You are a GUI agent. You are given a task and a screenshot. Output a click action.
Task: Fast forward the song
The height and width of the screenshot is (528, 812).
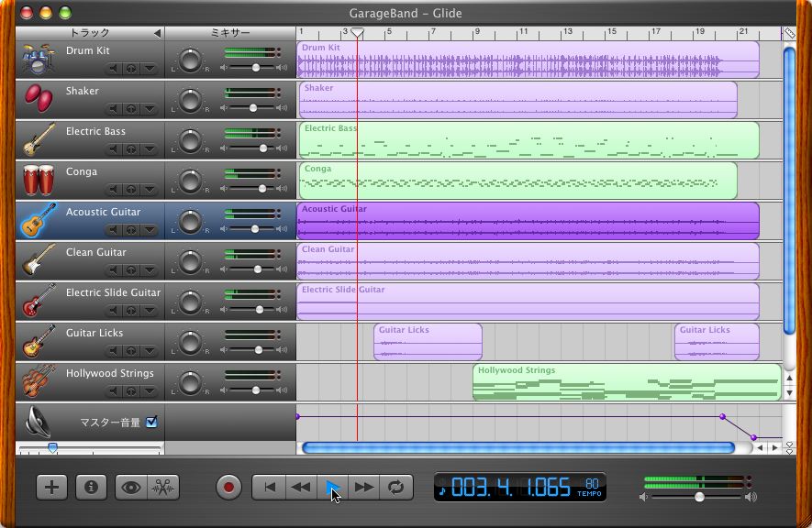tap(364, 487)
